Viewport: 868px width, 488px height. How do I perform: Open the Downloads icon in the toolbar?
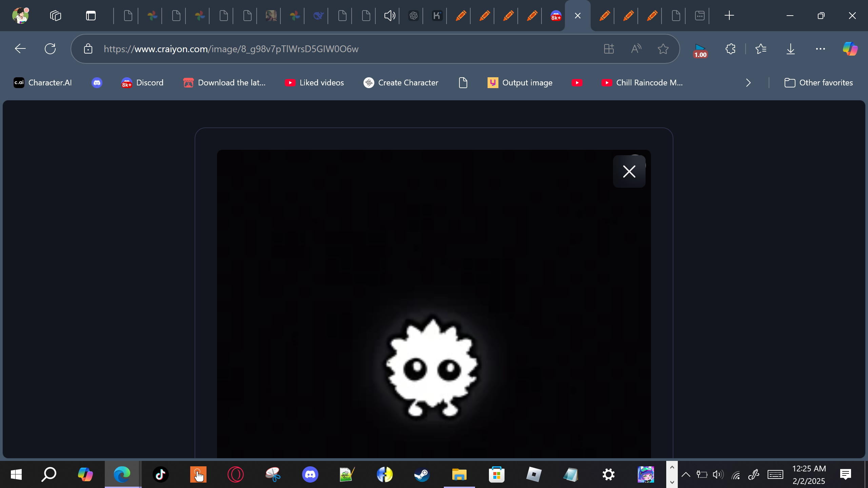790,49
